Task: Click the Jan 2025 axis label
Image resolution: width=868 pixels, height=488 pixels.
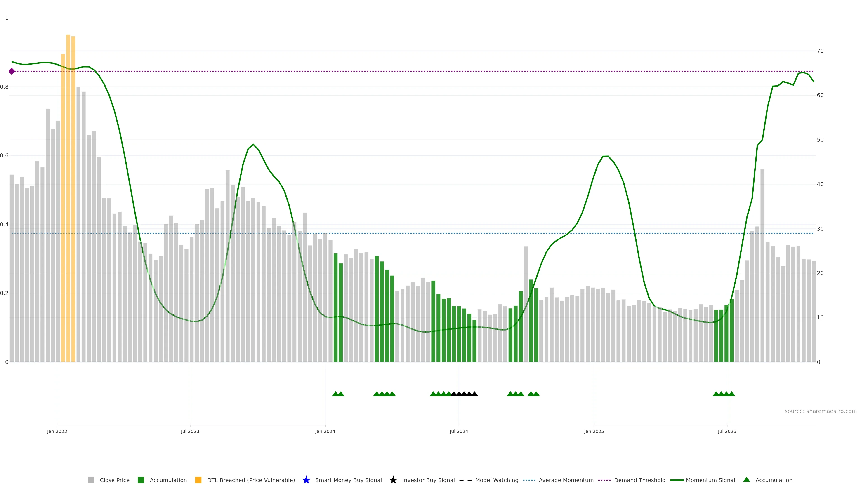Action: pyautogui.click(x=594, y=431)
